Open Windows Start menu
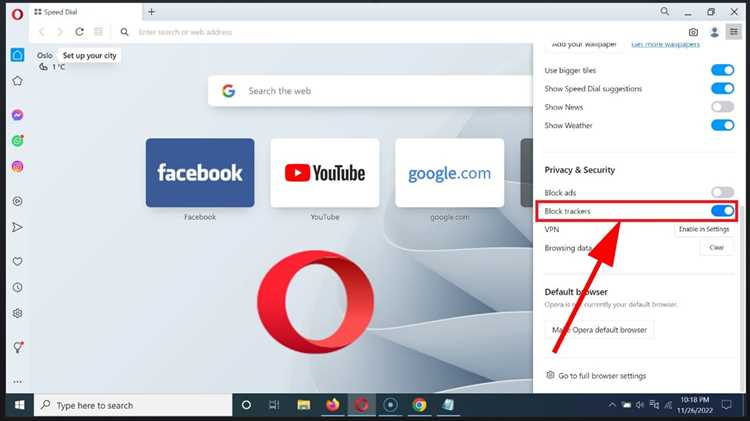750x421 pixels. 19,405
